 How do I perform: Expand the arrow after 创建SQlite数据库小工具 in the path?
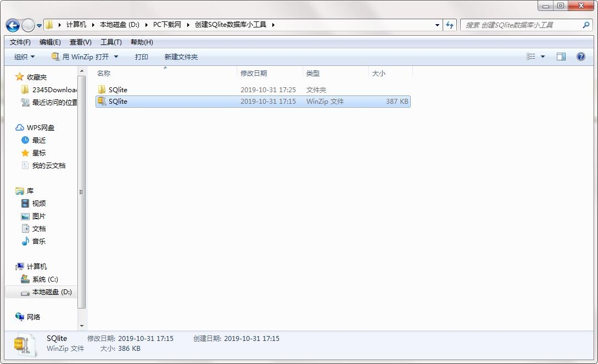[273, 25]
